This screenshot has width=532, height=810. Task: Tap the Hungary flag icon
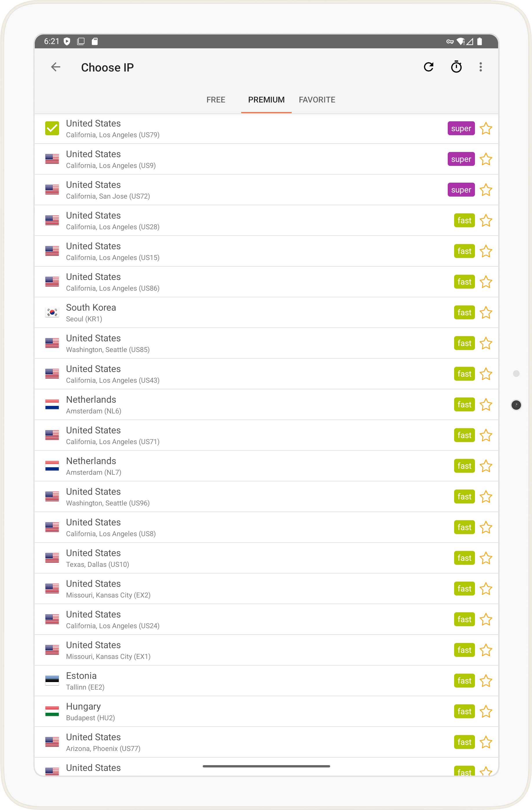pos(52,711)
